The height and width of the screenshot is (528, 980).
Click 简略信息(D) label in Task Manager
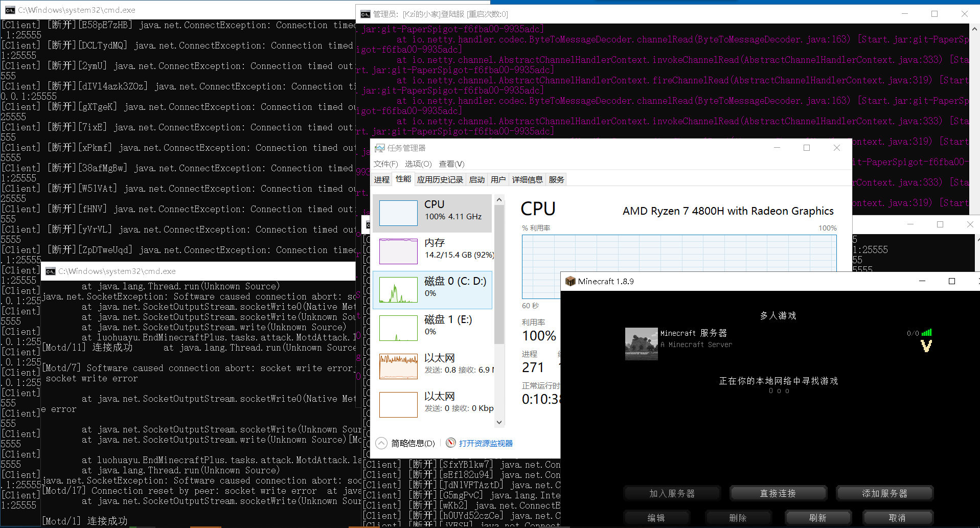coord(413,443)
